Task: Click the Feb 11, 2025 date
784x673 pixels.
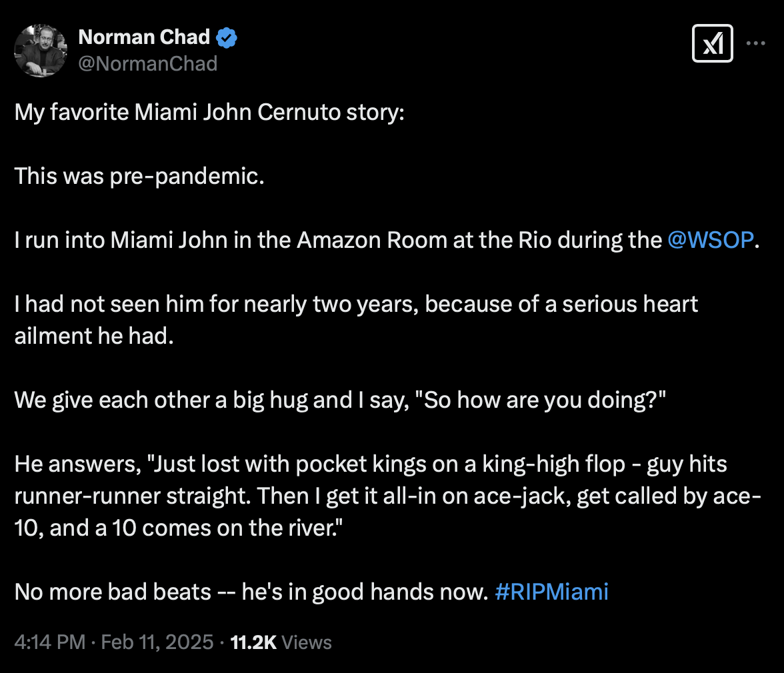Action: pyautogui.click(x=156, y=642)
